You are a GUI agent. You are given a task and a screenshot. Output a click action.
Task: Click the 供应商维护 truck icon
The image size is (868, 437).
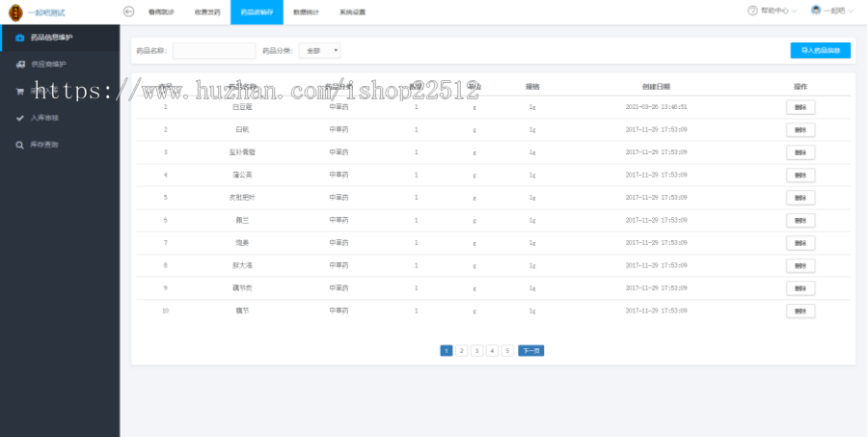pyautogui.click(x=20, y=65)
